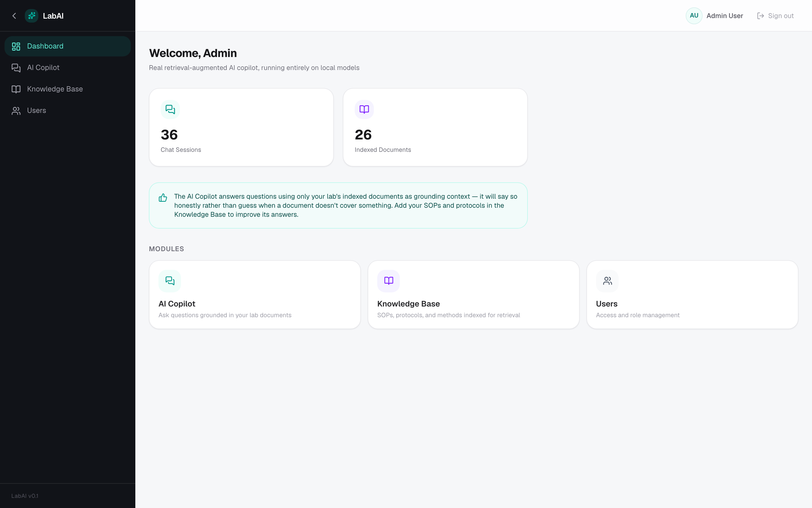Click the 'Real retrieval-augmented AI copilot' subtitle
The height and width of the screenshot is (508, 812).
(254, 68)
